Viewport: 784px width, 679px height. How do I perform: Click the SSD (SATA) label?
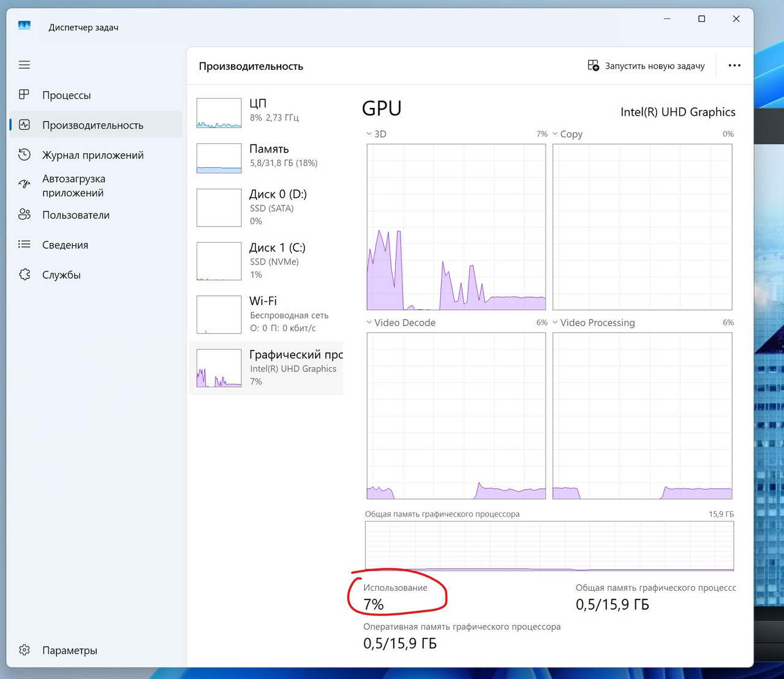[x=272, y=208]
